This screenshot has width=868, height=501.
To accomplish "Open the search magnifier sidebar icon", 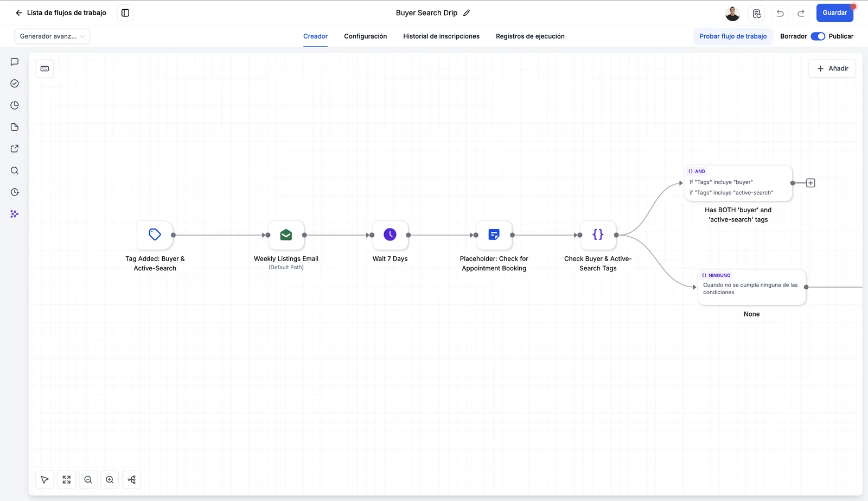I will [x=15, y=170].
